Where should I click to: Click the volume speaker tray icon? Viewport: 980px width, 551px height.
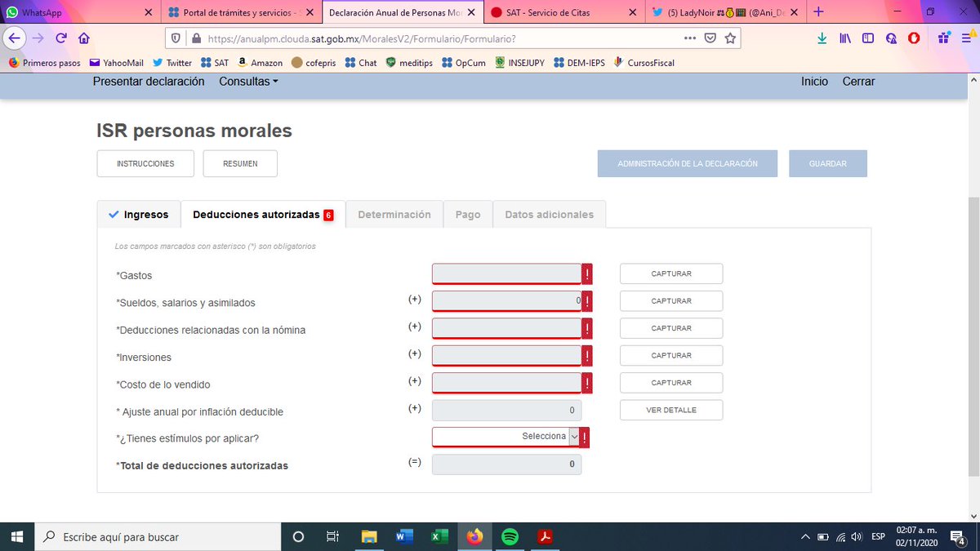pyautogui.click(x=856, y=536)
